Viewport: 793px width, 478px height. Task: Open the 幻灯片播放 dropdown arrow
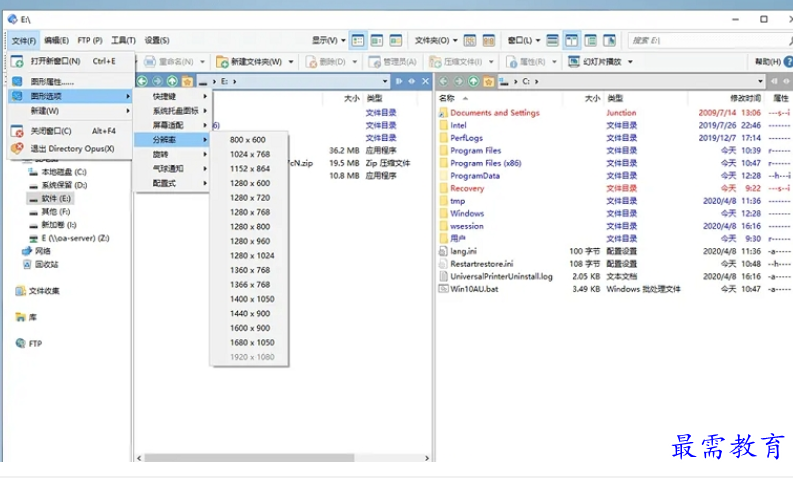click(x=630, y=62)
